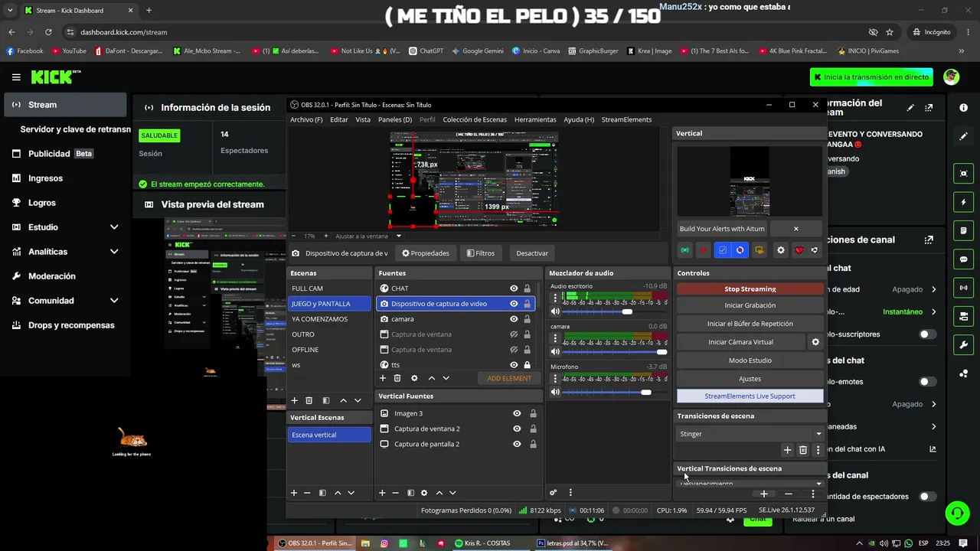Unlock the CHAT source lock icon

(x=527, y=289)
